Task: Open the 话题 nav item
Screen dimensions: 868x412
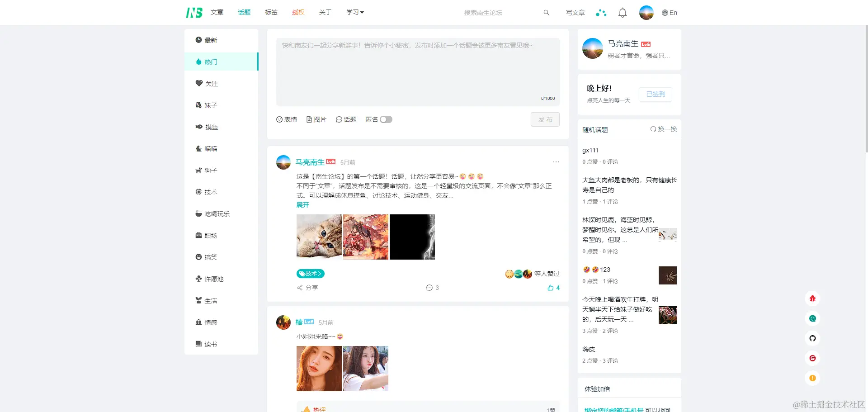Action: click(244, 12)
